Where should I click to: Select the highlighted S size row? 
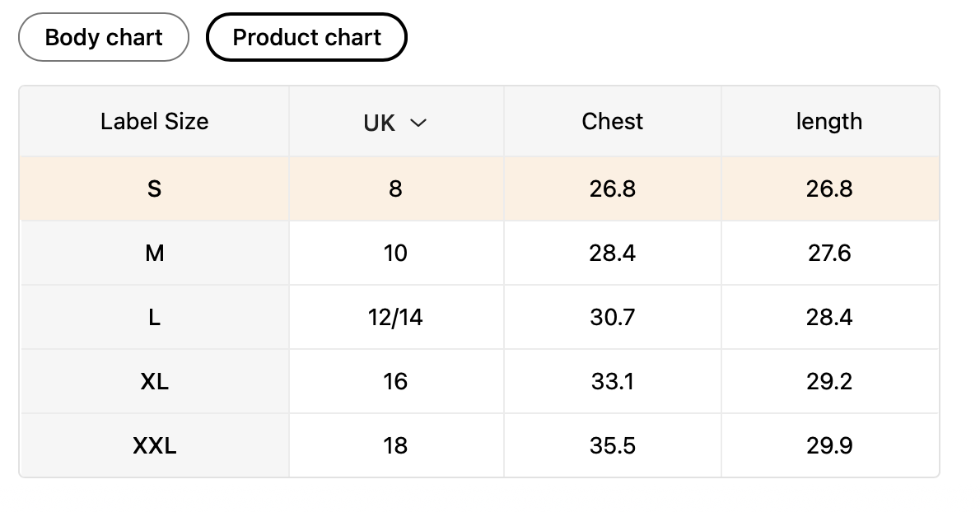154,189
